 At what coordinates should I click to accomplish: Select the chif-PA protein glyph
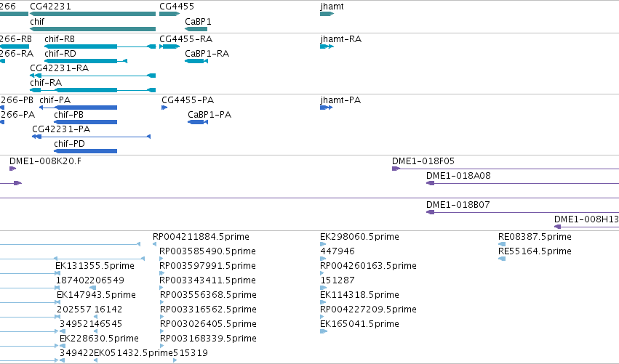(78, 108)
